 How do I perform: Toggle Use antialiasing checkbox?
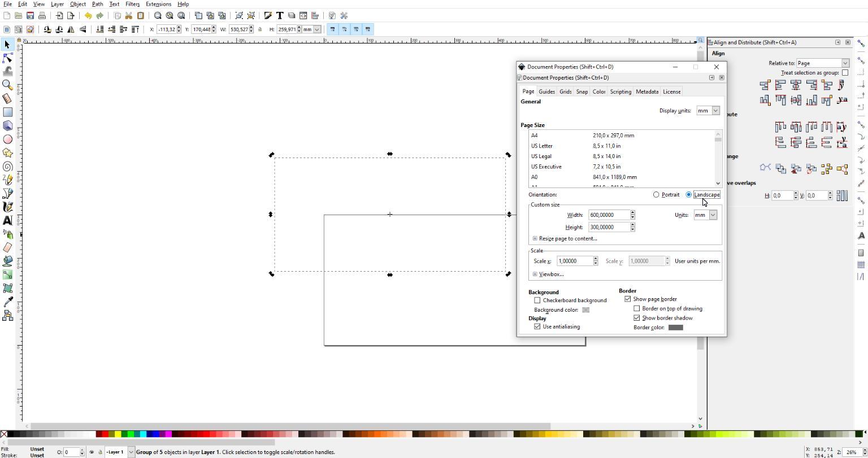[537, 327]
